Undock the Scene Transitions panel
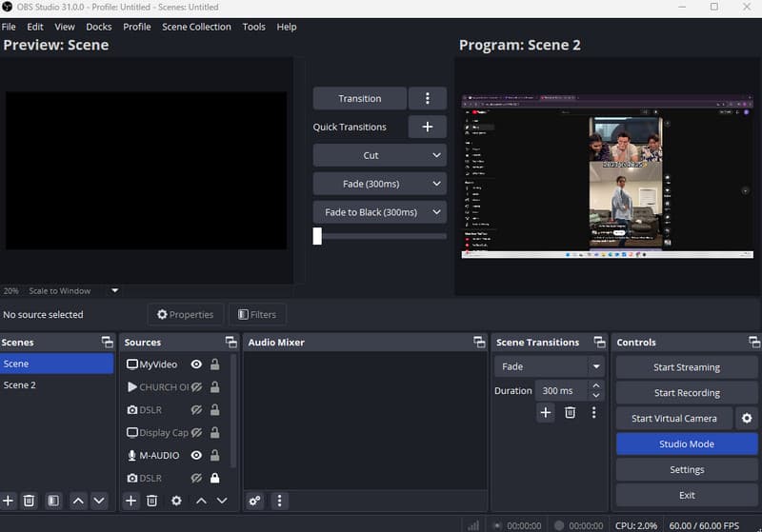The image size is (762, 532). click(600, 343)
